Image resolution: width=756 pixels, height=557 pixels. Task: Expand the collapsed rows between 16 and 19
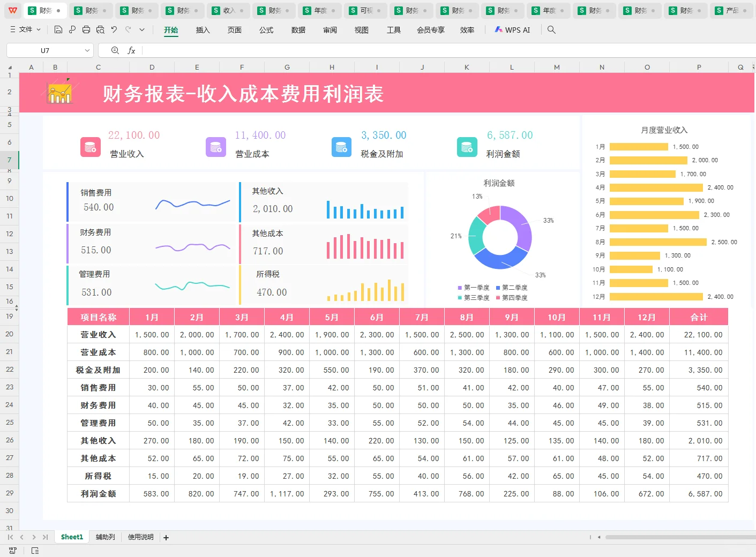click(x=17, y=308)
